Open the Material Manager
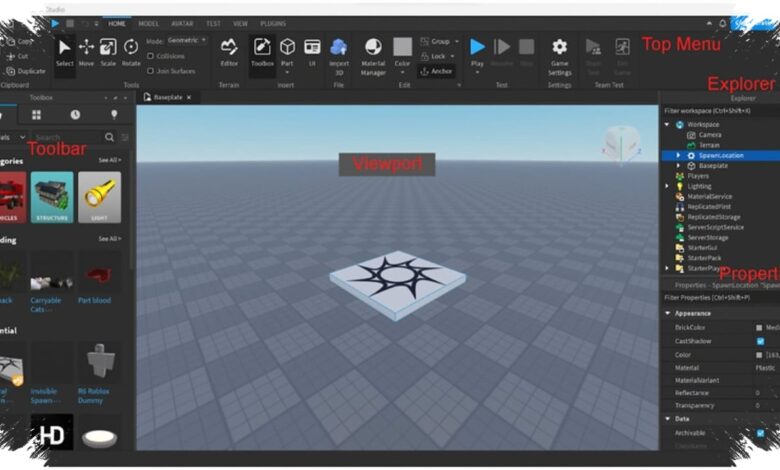Image resolution: width=780 pixels, height=470 pixels. coord(373,57)
